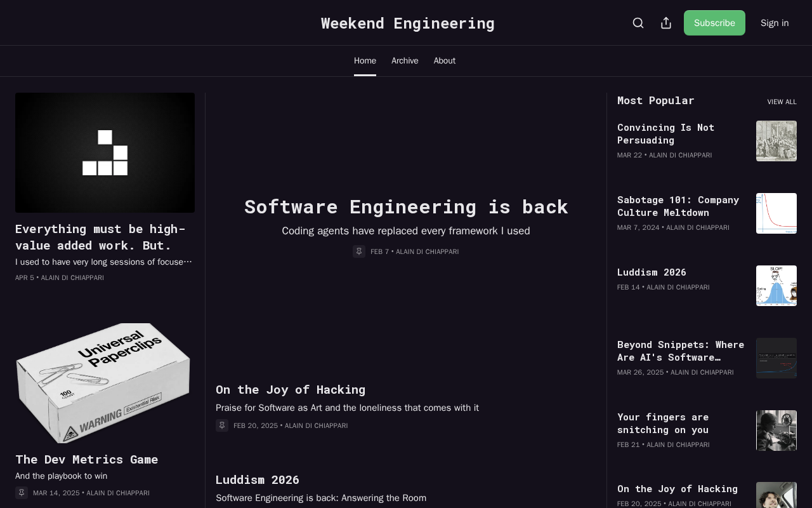Open the Tetris-blocks article cover image
The image size is (812, 508).
click(x=105, y=152)
